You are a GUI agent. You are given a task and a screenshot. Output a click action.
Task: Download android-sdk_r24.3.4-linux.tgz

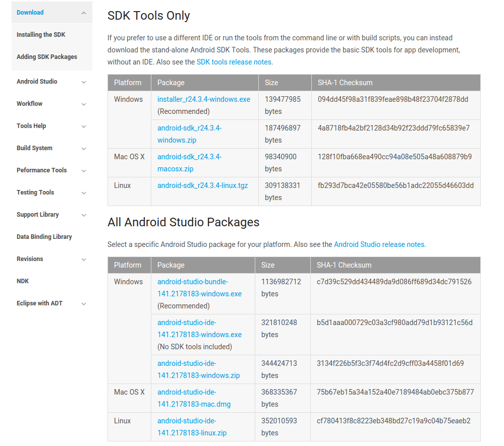[x=203, y=185]
